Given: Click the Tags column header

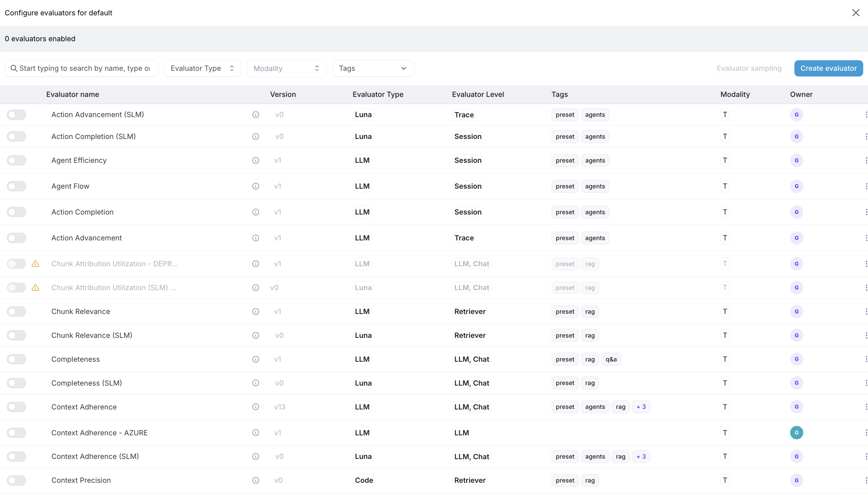Looking at the screenshot, I should pyautogui.click(x=559, y=94).
